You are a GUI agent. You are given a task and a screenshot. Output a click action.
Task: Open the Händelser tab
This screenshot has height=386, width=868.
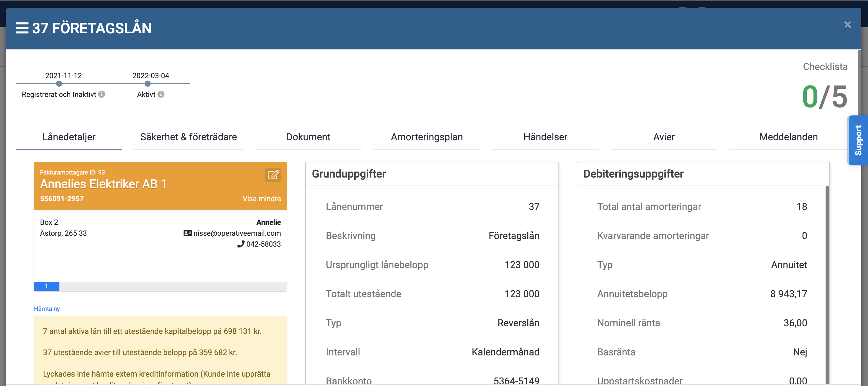click(545, 137)
